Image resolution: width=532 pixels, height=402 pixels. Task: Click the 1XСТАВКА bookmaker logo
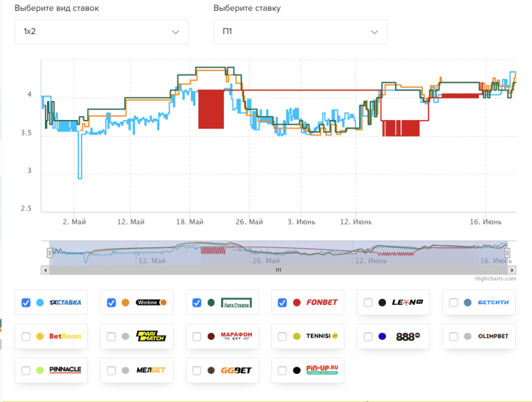65,303
